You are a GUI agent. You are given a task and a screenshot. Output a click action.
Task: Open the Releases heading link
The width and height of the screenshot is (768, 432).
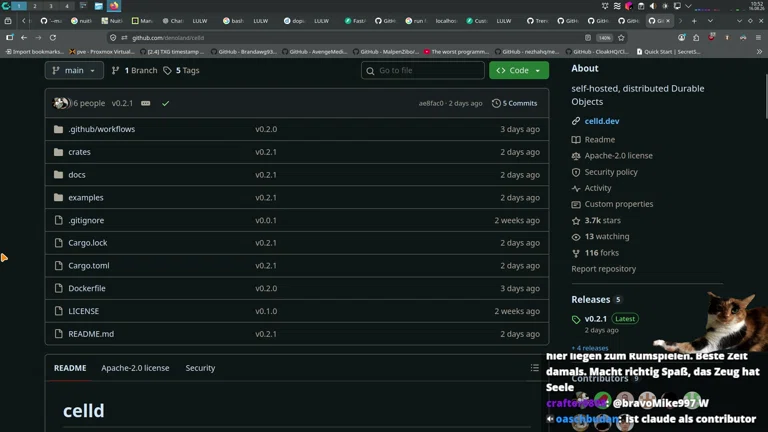click(591, 299)
